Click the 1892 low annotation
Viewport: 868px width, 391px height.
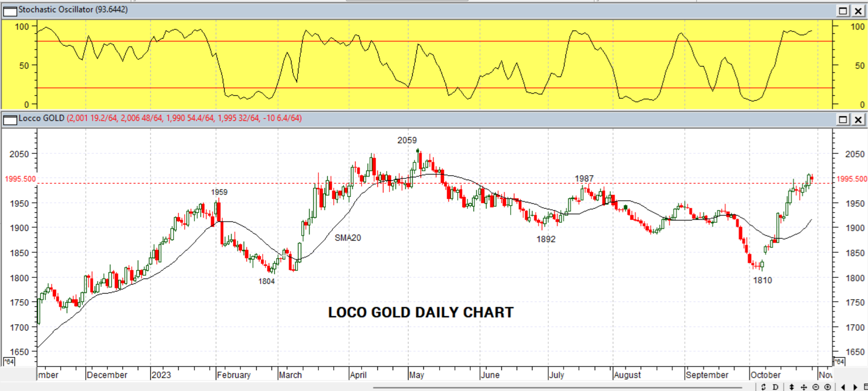(546, 239)
